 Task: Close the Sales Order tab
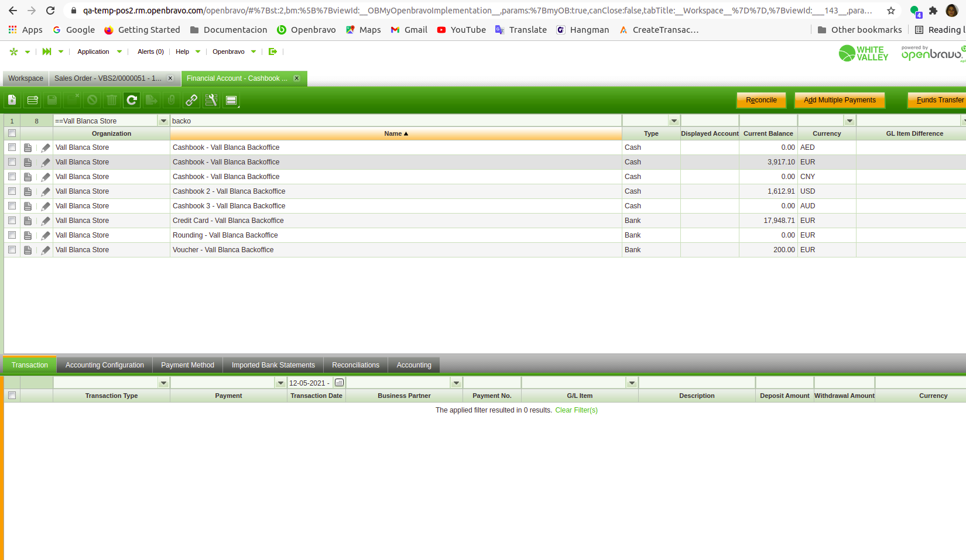(170, 78)
